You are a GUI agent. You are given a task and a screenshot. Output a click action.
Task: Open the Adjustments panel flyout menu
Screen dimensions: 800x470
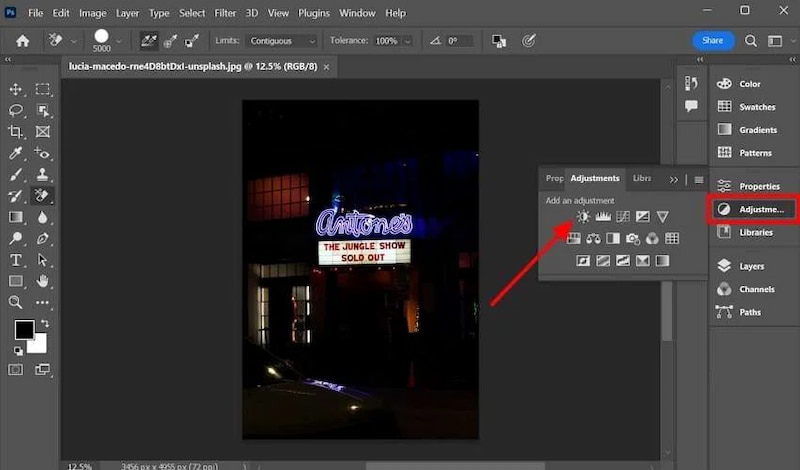tap(698, 180)
